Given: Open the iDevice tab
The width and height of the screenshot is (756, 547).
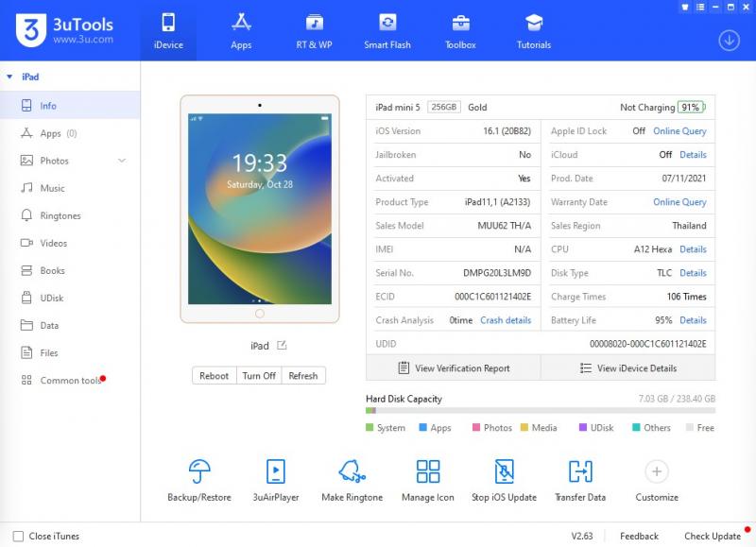Looking at the screenshot, I should [168, 30].
